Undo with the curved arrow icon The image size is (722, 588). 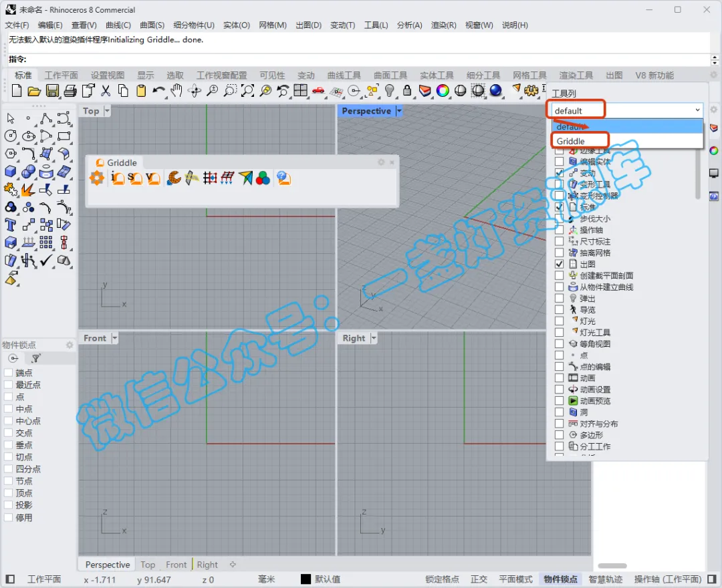click(159, 91)
